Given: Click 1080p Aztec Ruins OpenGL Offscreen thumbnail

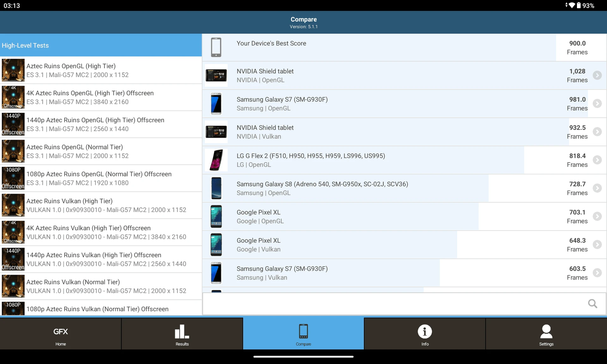Looking at the screenshot, I should 13,178.
